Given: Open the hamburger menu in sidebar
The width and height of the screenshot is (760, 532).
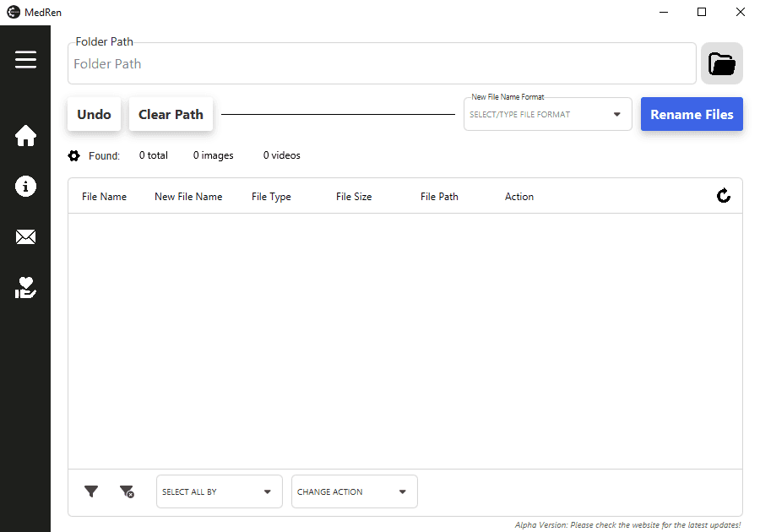Looking at the screenshot, I should pos(25,60).
